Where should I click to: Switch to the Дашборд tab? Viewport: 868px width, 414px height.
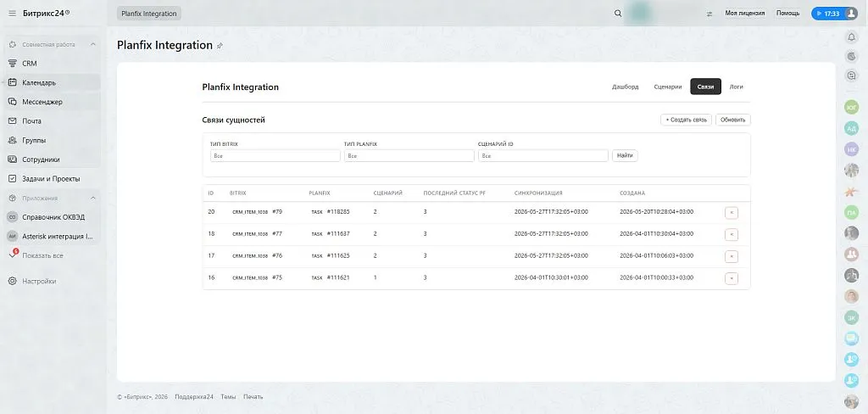click(x=625, y=87)
